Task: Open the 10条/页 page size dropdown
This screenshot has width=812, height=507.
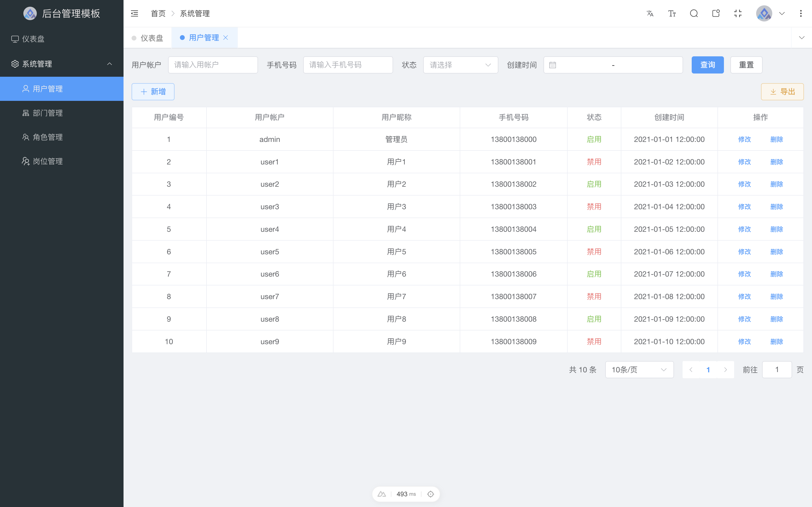Action: 639,370
